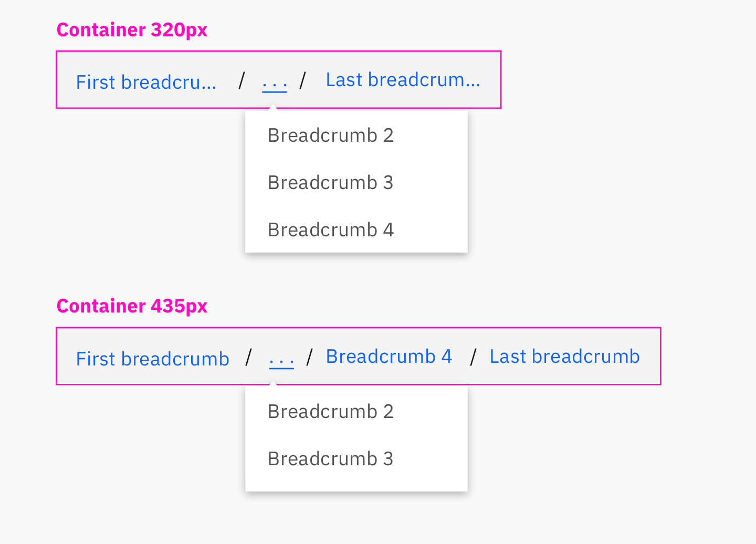The height and width of the screenshot is (544, 756).
Task: Select Breadcrumb 2 from the second overflow menu
Action: coord(330,411)
